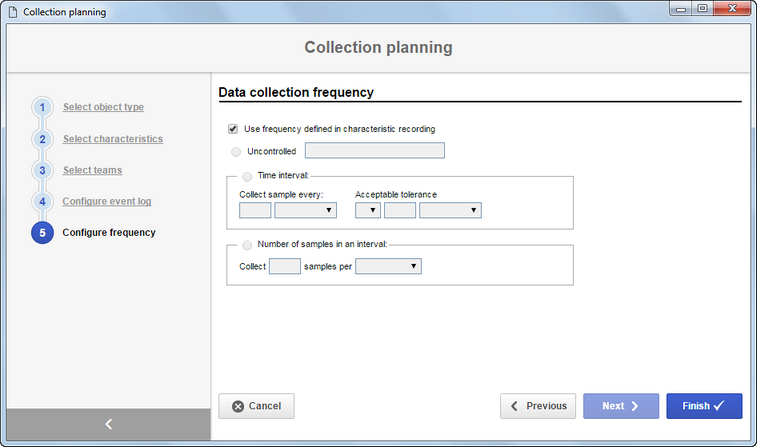Screen dimensions: 757x447
Task: Select the Uncontrolled radio option
Action: (x=236, y=152)
